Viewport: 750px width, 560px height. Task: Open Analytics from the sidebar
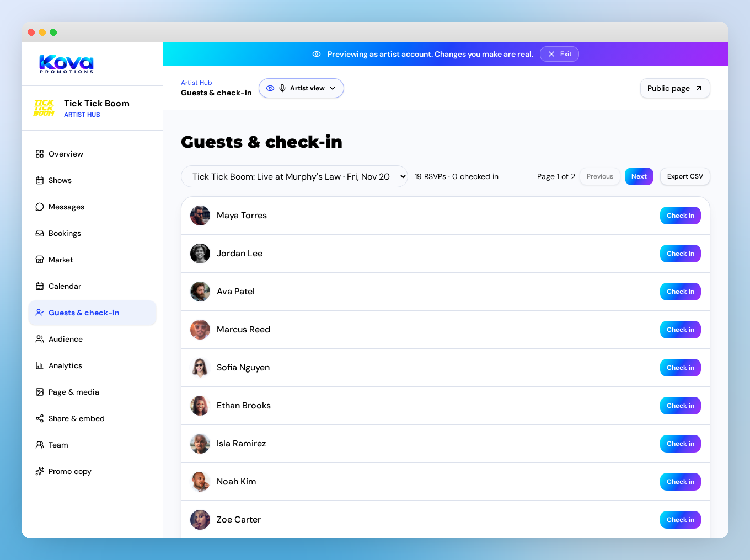(93, 365)
